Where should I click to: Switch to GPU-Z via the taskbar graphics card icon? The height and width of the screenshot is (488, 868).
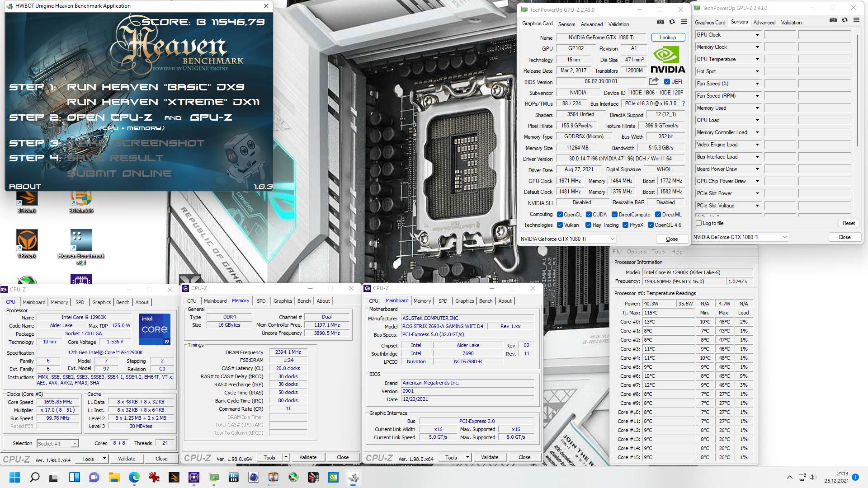click(x=214, y=477)
